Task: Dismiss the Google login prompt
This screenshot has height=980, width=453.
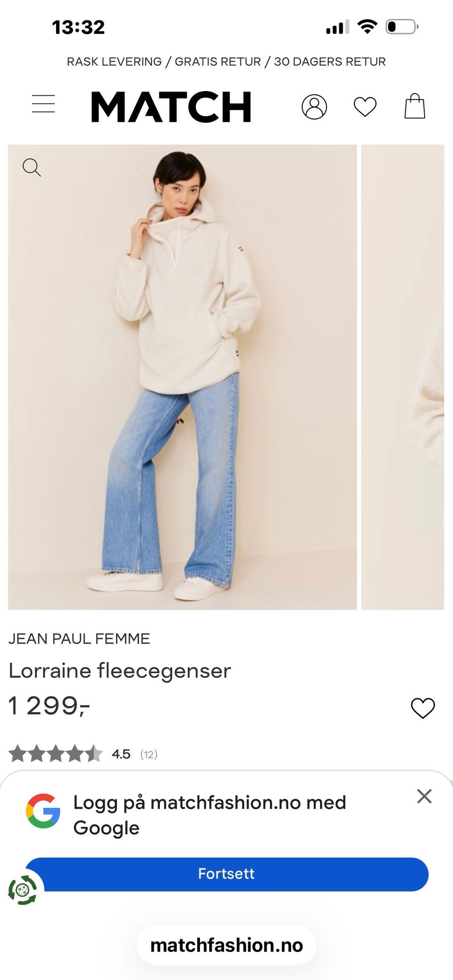Action: pos(424,796)
